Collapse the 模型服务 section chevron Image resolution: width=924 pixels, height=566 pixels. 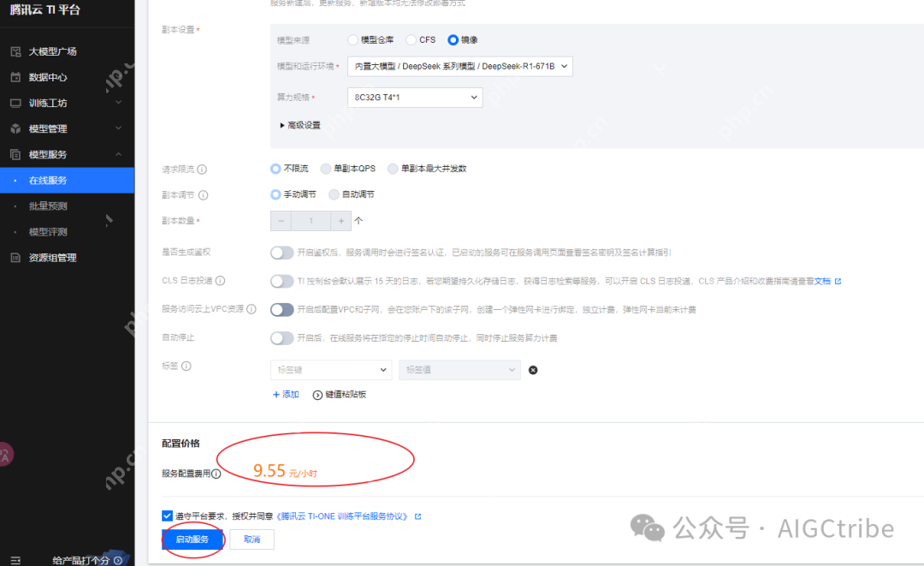point(118,154)
